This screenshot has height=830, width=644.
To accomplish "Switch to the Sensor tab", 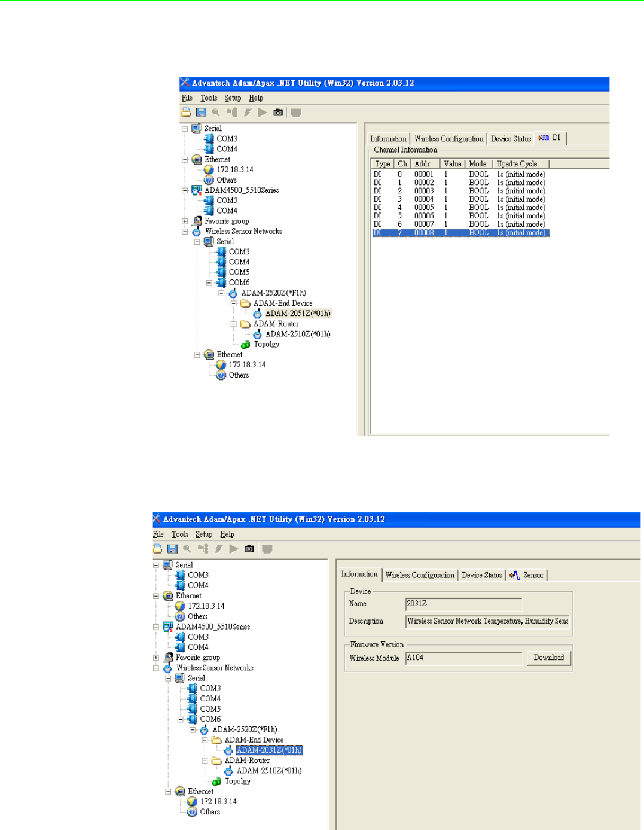I will click(527, 575).
